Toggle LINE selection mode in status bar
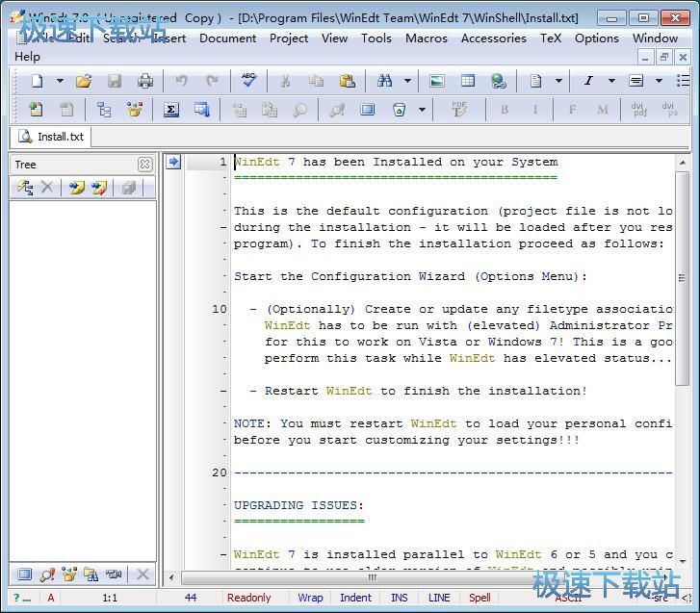700x613 pixels. point(439,598)
